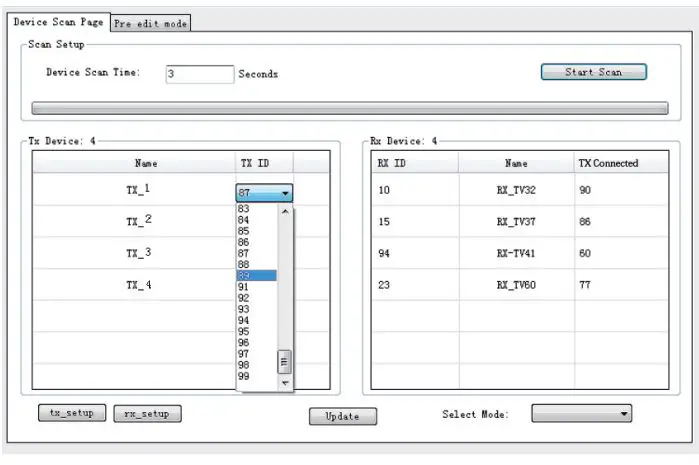Image resolution: width=699 pixels, height=465 pixels.
Task: Open tx_setup
Action: 72,413
